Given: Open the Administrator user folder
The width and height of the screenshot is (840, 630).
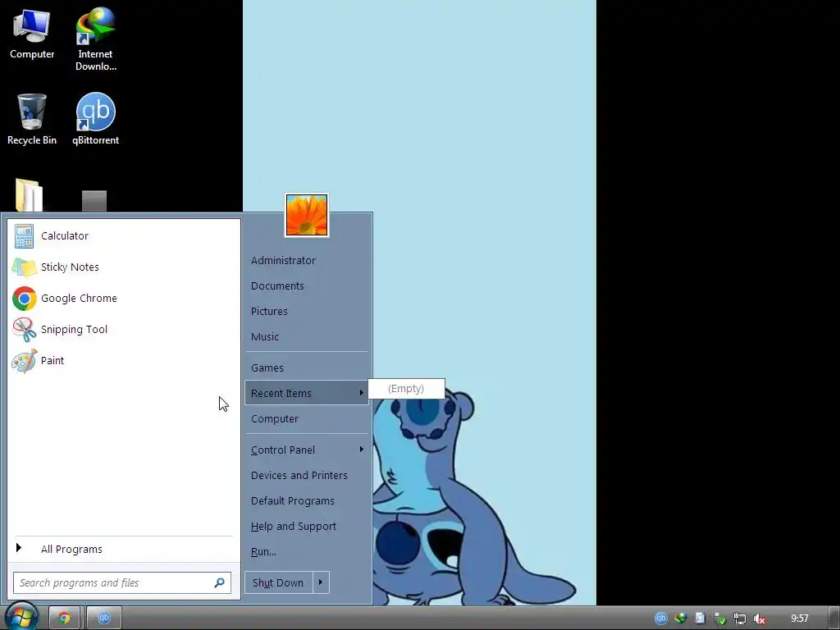Looking at the screenshot, I should pyautogui.click(x=307, y=260).
